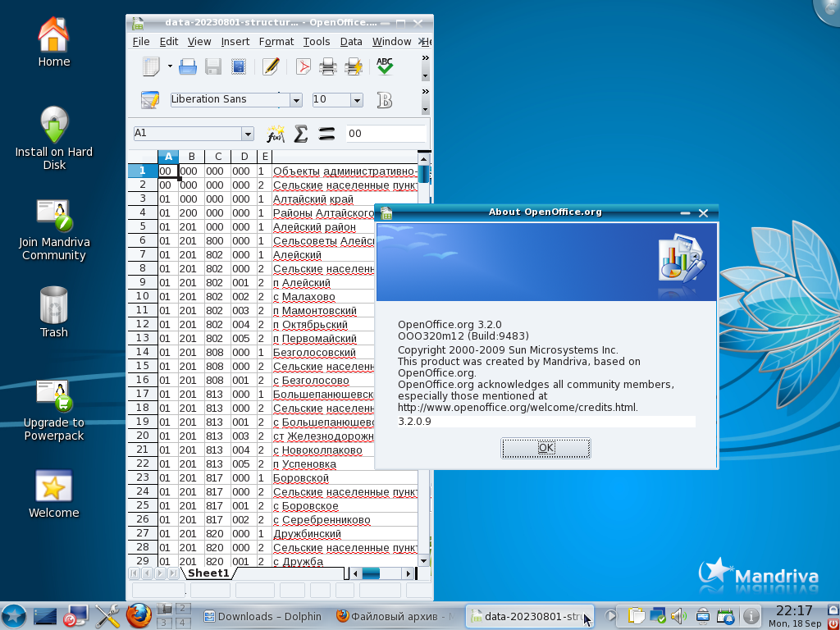Open the dropdown arrow beside New document
This screenshot has height=630, width=840.
170,66
